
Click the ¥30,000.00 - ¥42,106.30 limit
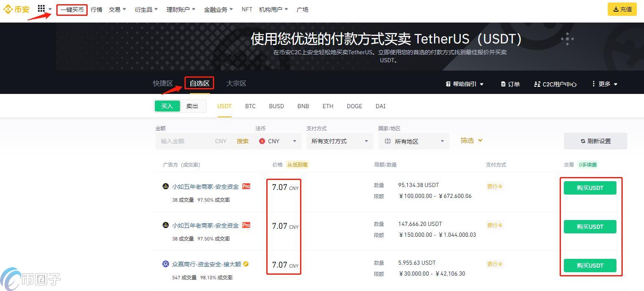click(x=432, y=274)
